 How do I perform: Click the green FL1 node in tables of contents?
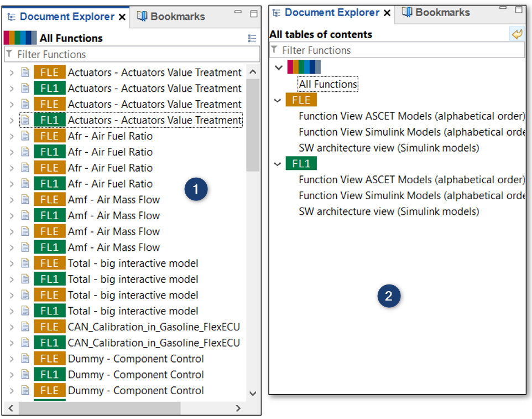tap(301, 164)
